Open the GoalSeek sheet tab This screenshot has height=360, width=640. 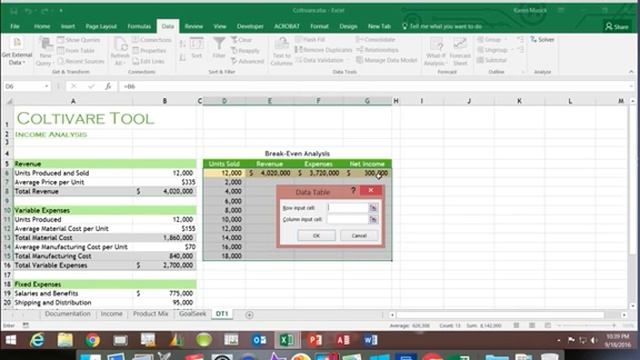tap(192, 314)
